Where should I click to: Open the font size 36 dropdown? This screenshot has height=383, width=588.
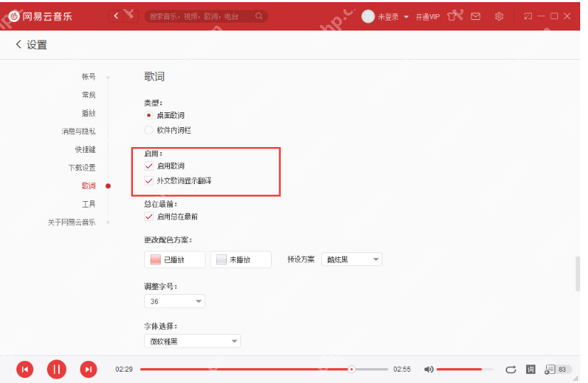pyautogui.click(x=174, y=301)
